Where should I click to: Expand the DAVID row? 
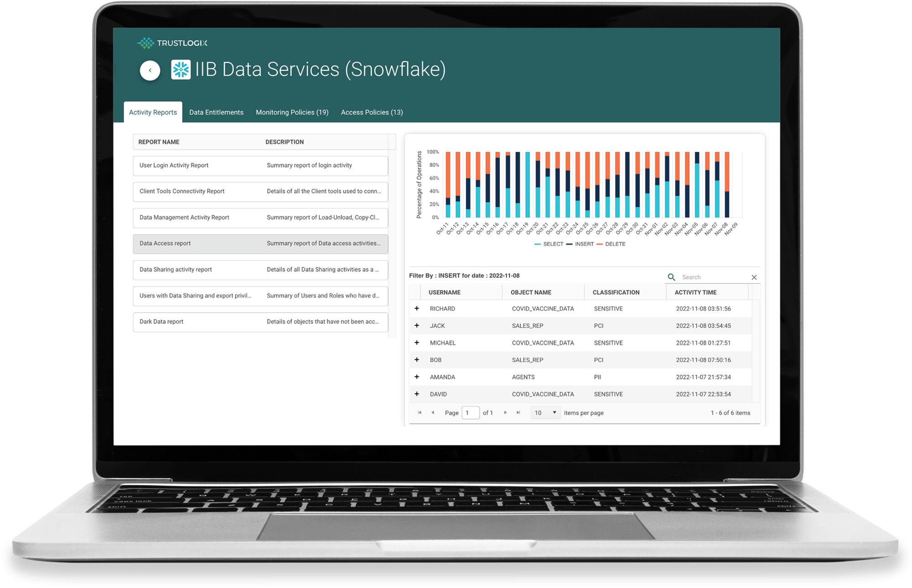(x=417, y=394)
